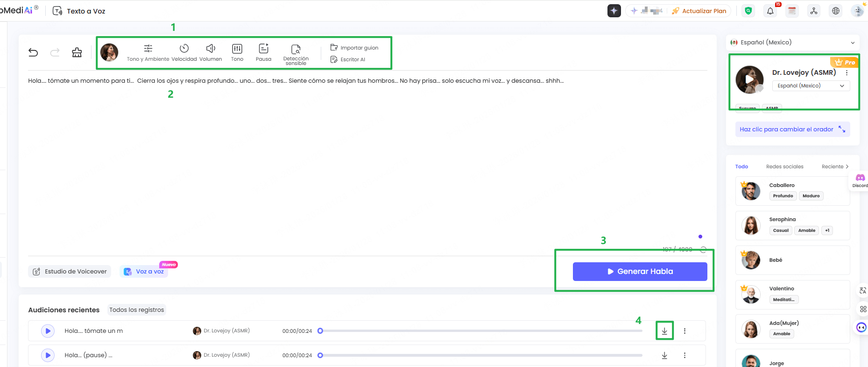This screenshot has width=868, height=367.
Task: Expand the Español (Mexico) language dropdown at top
Action: (x=793, y=43)
